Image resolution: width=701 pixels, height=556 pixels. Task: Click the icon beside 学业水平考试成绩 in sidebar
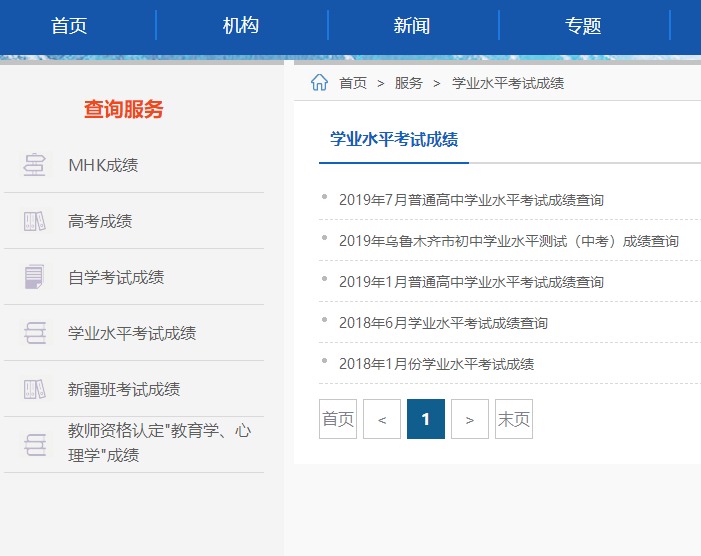pyautogui.click(x=35, y=333)
